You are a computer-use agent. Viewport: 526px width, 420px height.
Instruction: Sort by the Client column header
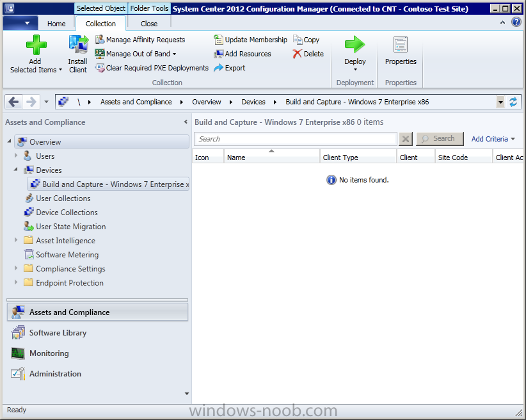click(x=416, y=157)
